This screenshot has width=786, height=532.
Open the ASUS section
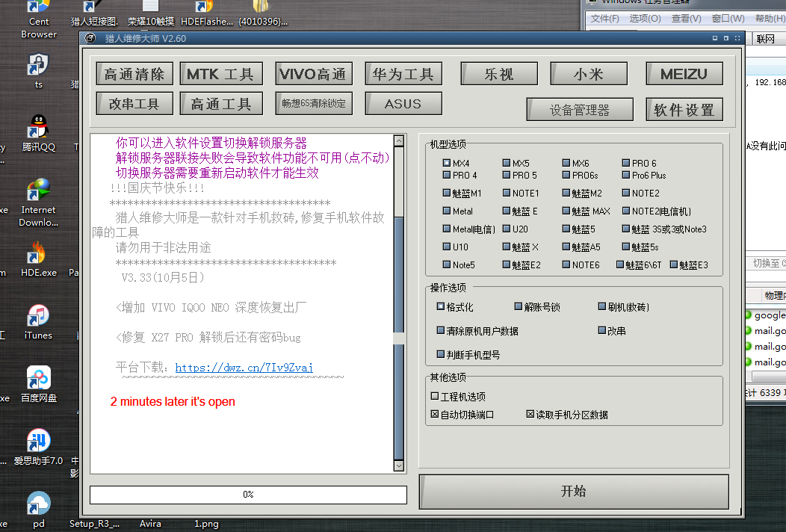coord(403,103)
